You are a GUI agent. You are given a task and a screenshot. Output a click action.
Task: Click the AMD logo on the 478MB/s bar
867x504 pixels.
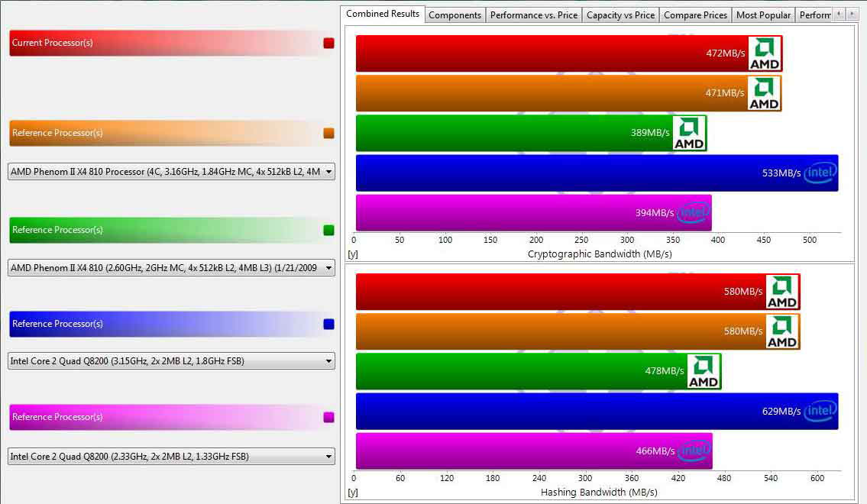tap(704, 371)
